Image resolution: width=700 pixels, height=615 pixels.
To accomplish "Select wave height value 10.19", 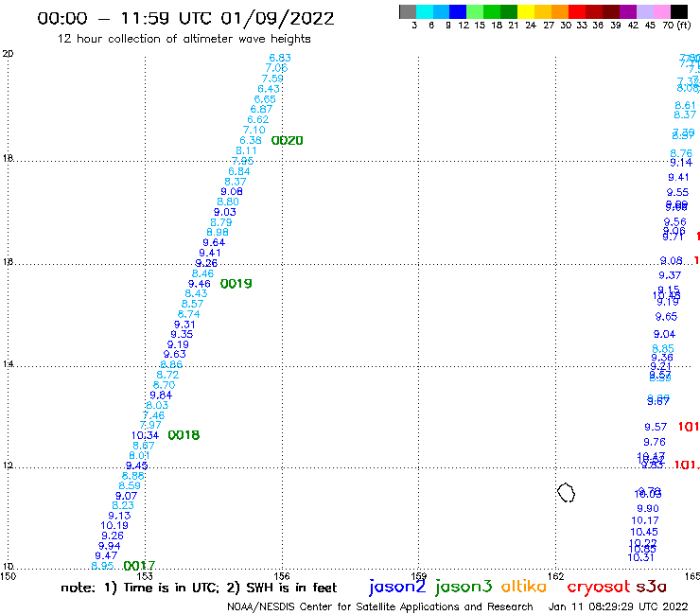I will tap(114, 526).
